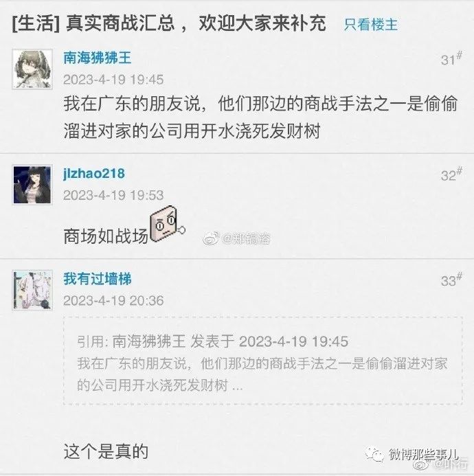The image size is (474, 476).
Task: Open 我有过墙梯's avatar image
Action: 32,290
